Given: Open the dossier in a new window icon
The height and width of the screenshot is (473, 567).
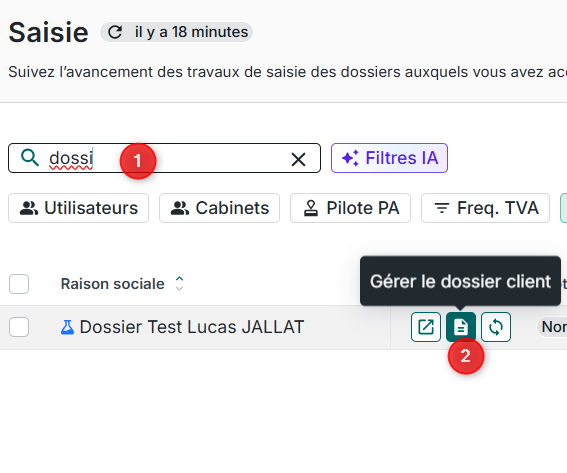Looking at the screenshot, I should (x=426, y=327).
